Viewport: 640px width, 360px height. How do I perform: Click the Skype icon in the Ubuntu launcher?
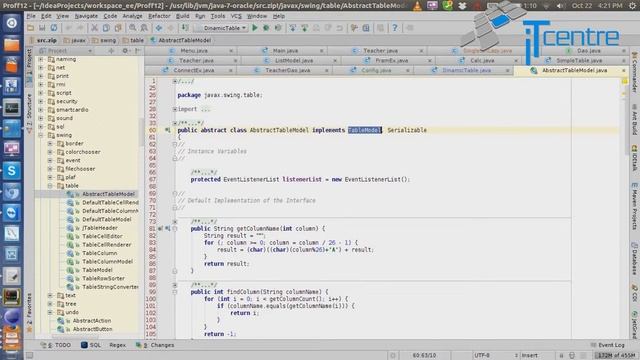click(11, 170)
